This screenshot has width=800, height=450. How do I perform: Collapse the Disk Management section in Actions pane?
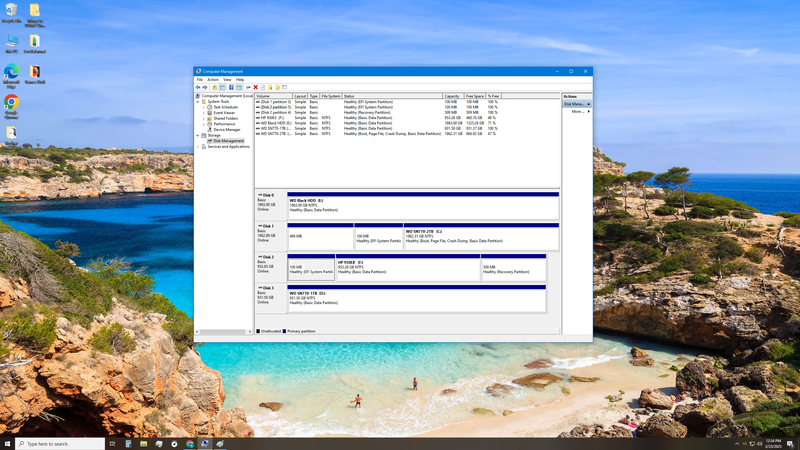tap(588, 104)
